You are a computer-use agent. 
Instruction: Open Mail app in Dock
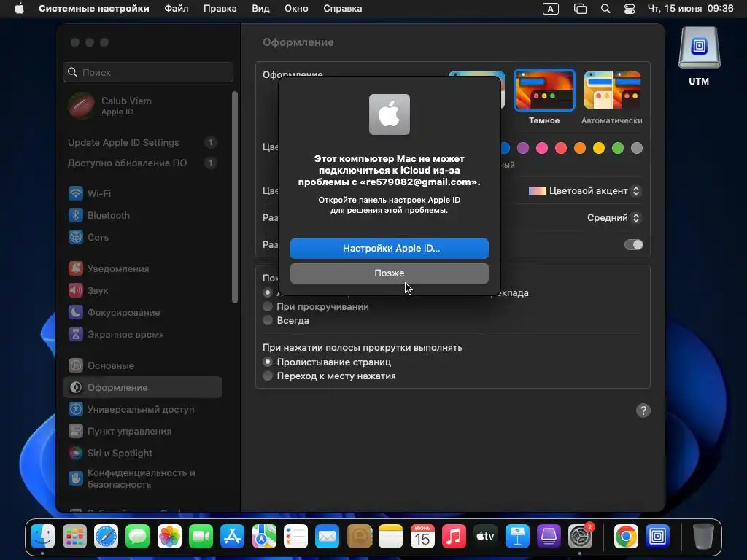coord(327,537)
